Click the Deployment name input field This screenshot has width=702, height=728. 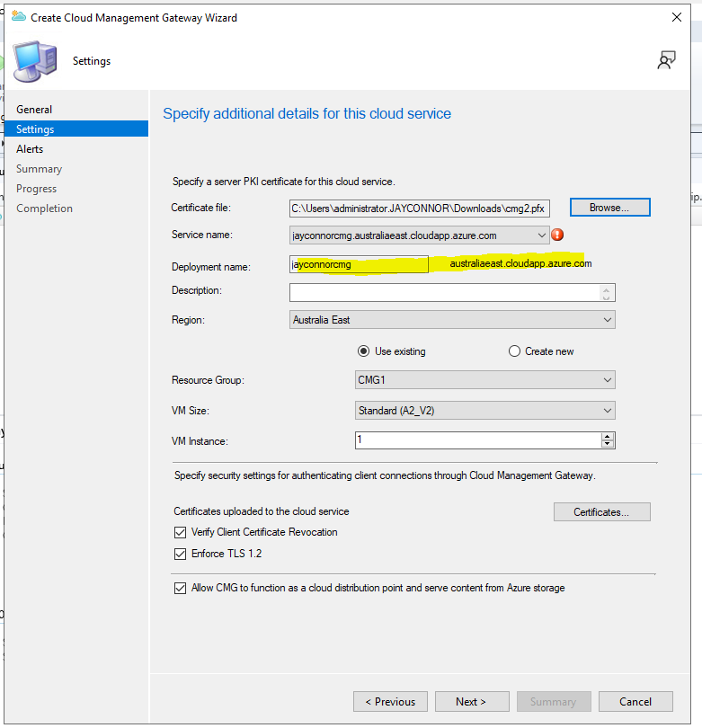359,264
